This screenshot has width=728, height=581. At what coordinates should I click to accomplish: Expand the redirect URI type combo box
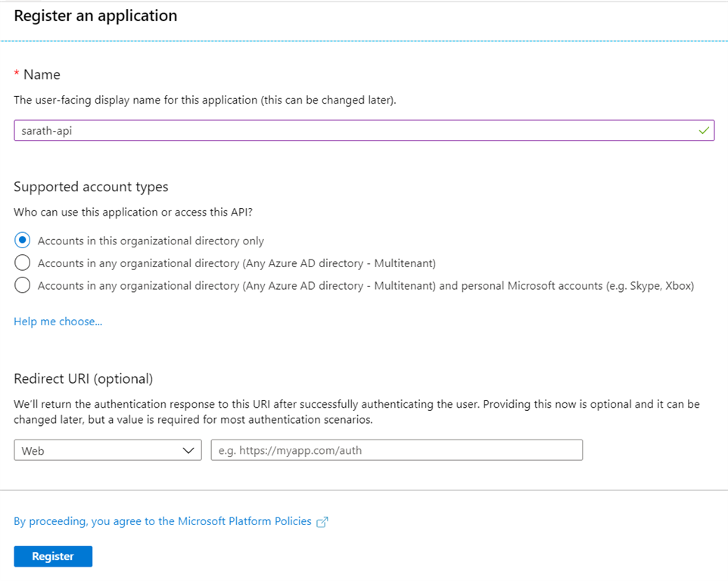point(106,450)
